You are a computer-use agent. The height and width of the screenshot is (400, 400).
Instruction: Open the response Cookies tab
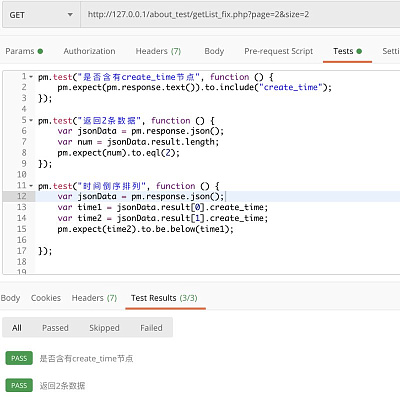pyautogui.click(x=46, y=298)
